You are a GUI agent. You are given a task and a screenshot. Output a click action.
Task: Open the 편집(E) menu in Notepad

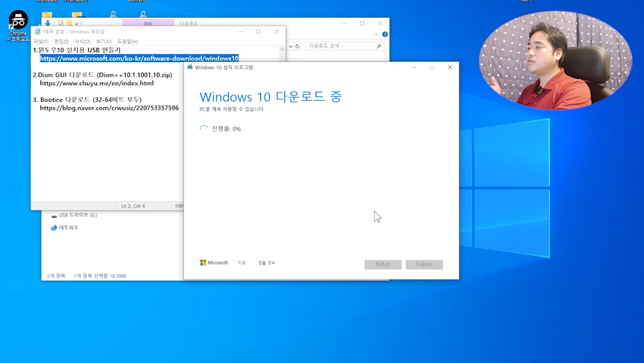click(x=61, y=42)
